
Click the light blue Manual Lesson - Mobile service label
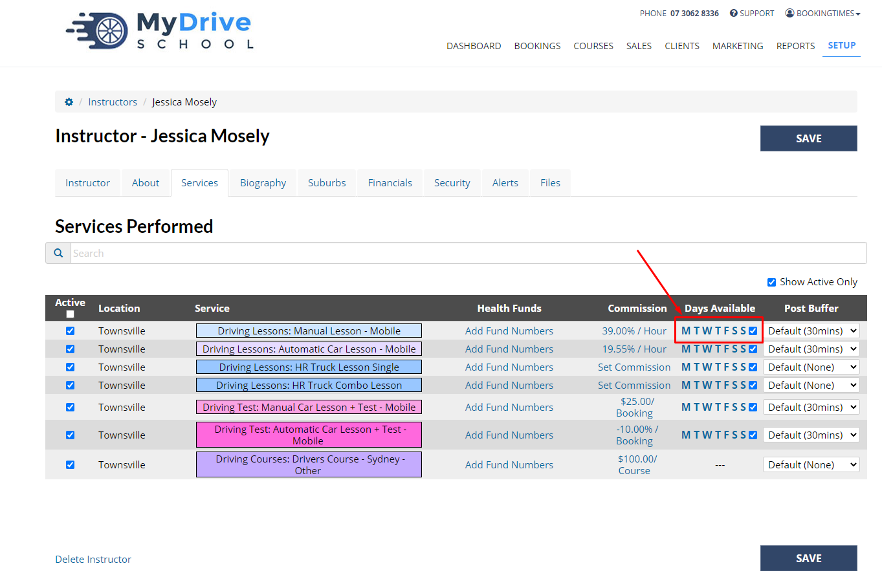pyautogui.click(x=309, y=331)
